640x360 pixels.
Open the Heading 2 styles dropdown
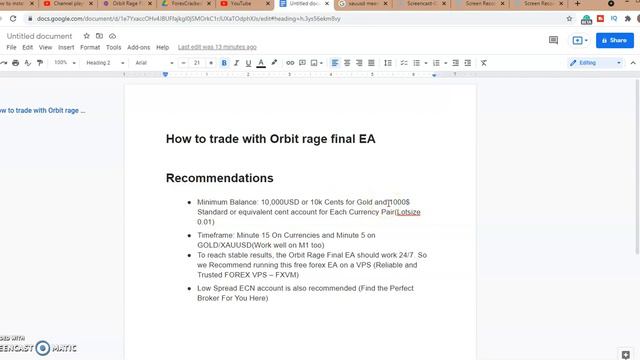[105, 63]
